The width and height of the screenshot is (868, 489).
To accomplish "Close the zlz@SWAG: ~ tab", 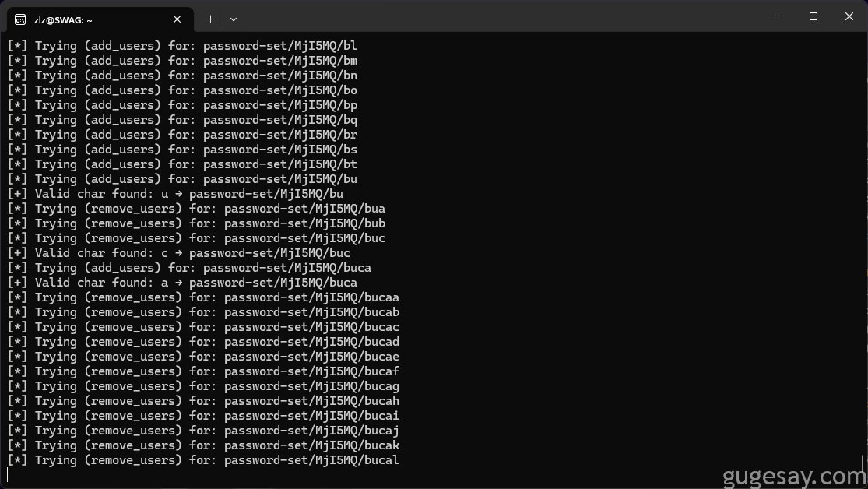I will (x=177, y=19).
